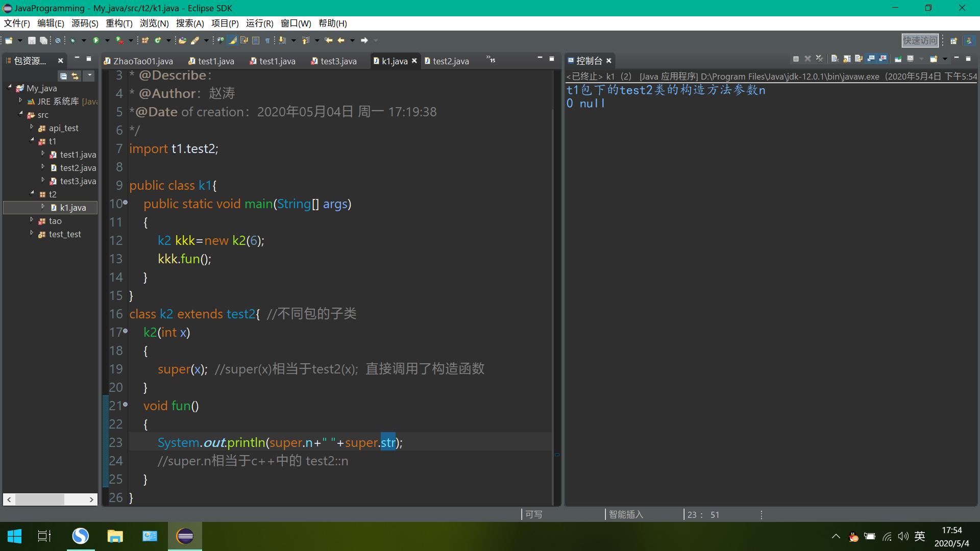Click the Last Edit Location icon
Image resolution: width=980 pixels, height=551 pixels.
[x=329, y=40]
